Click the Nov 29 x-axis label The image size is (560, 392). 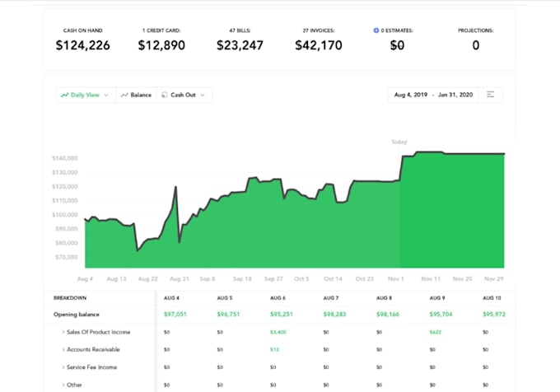pyautogui.click(x=494, y=279)
